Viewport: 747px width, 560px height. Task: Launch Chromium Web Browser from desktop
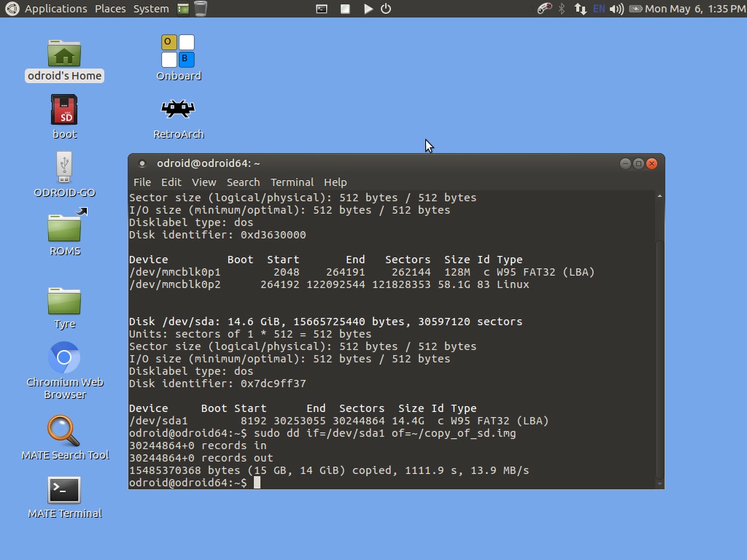64,358
